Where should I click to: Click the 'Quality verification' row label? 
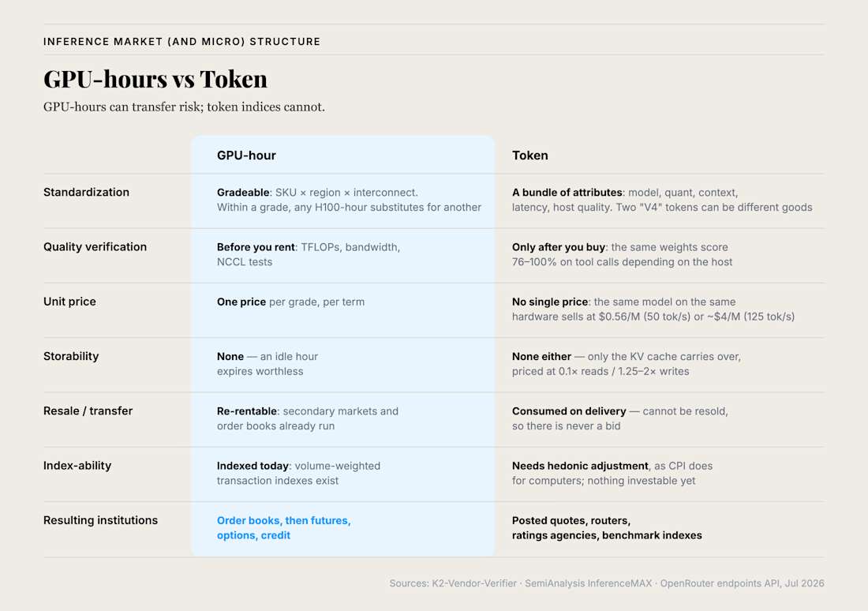(95, 247)
